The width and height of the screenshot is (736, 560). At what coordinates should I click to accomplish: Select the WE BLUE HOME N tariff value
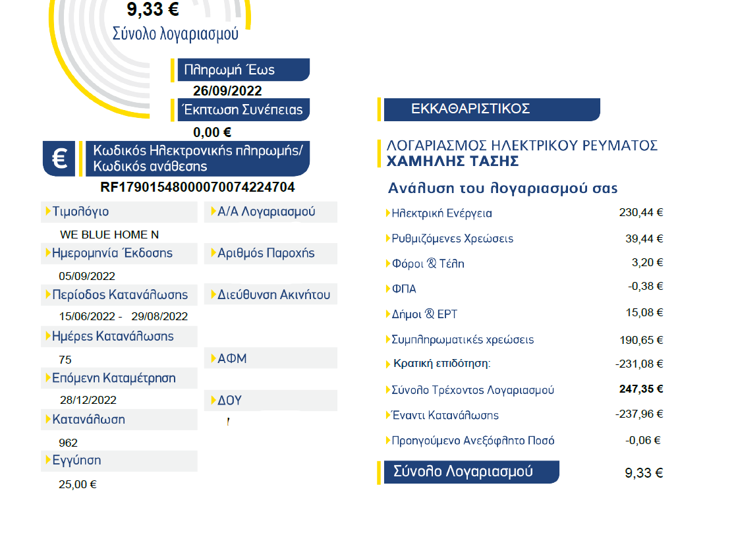[x=109, y=235]
